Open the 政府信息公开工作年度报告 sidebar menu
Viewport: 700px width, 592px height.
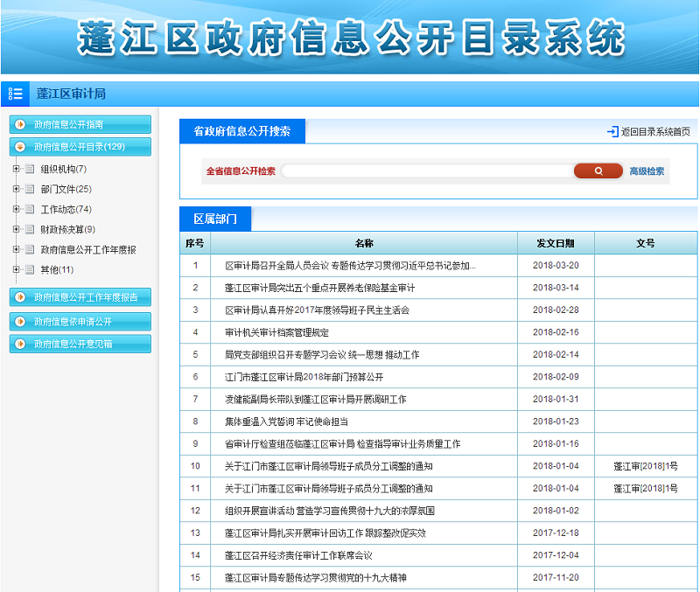pyautogui.click(x=85, y=297)
